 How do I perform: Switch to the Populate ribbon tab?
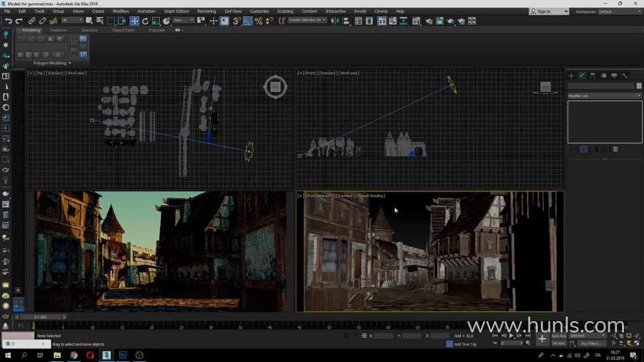click(x=156, y=30)
